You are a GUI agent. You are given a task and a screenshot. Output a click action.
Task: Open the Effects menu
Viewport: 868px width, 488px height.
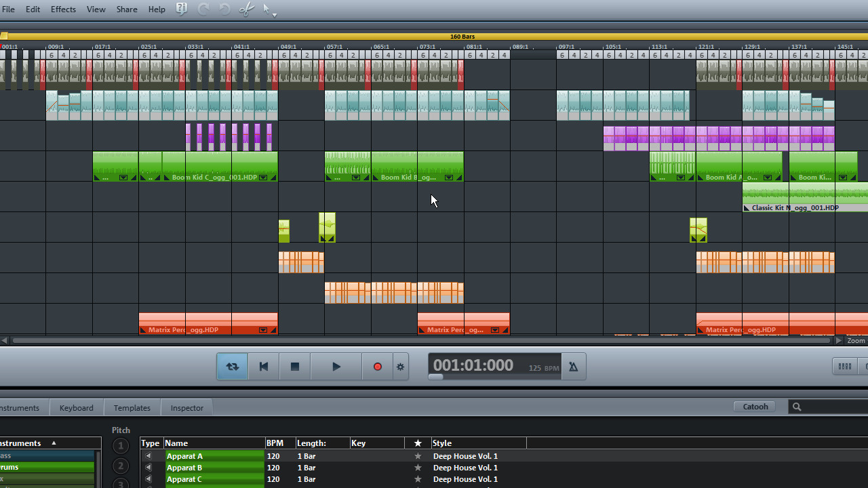click(63, 9)
